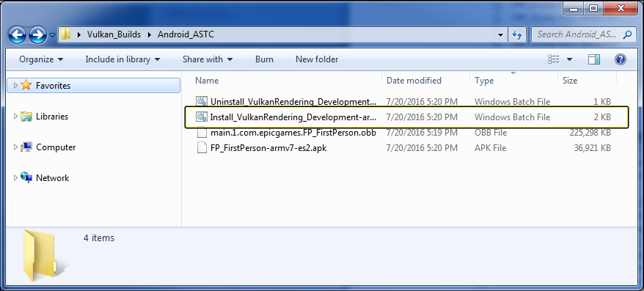Expand the Libraries tree node
Screen dimensions: 644x291
[15, 116]
